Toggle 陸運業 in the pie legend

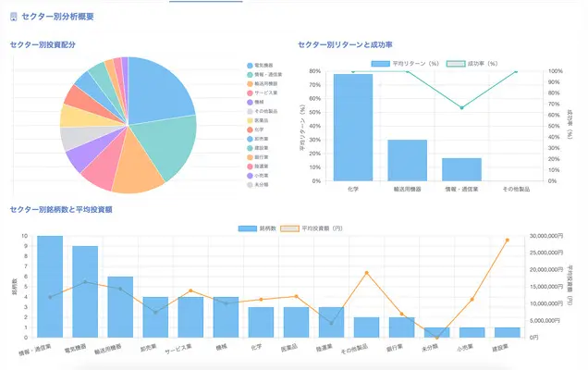click(258, 166)
